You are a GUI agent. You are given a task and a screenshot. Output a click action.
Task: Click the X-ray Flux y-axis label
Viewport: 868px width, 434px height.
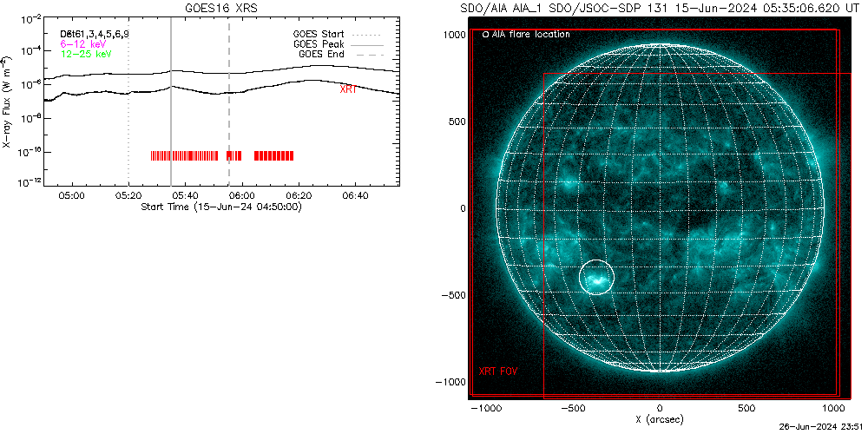pyautogui.click(x=6, y=102)
